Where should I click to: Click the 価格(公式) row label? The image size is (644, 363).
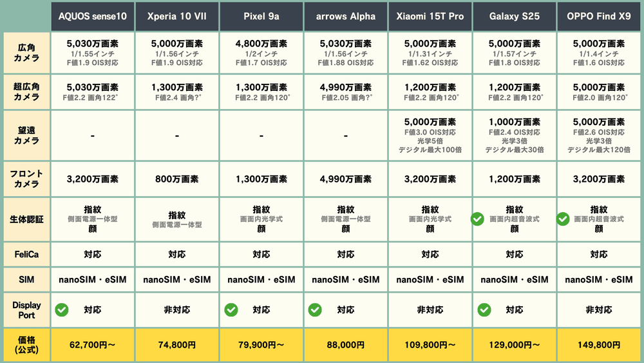(24, 345)
